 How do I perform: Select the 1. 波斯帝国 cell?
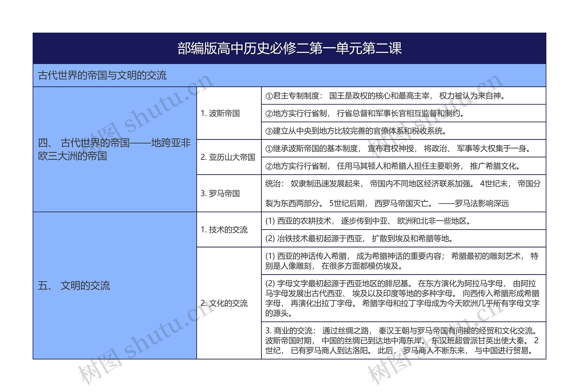tap(229, 113)
